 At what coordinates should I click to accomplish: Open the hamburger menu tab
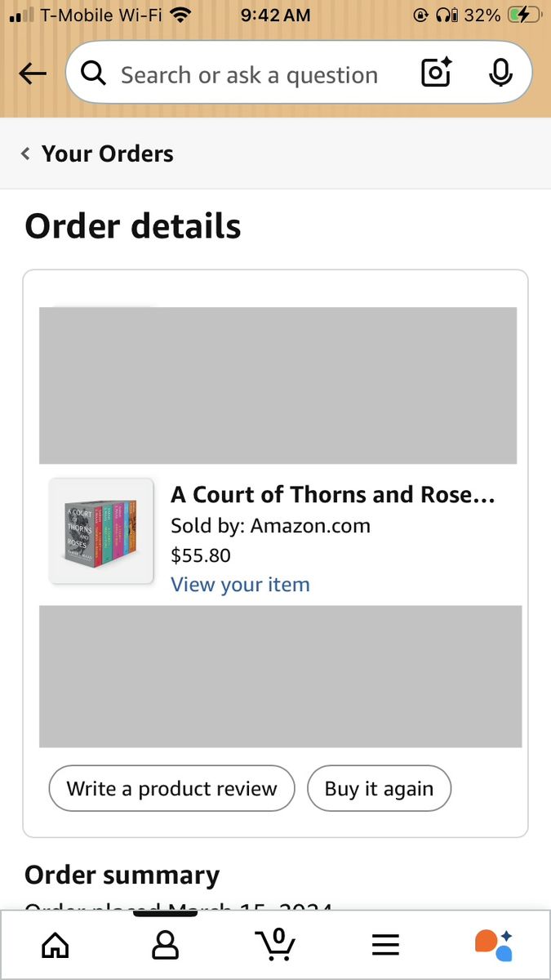[x=385, y=945]
